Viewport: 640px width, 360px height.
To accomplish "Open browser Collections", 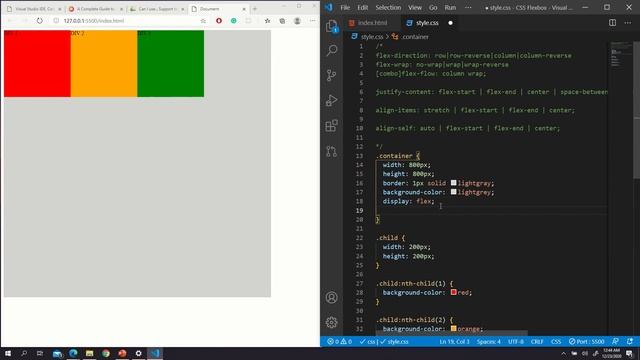I will 282,21.
